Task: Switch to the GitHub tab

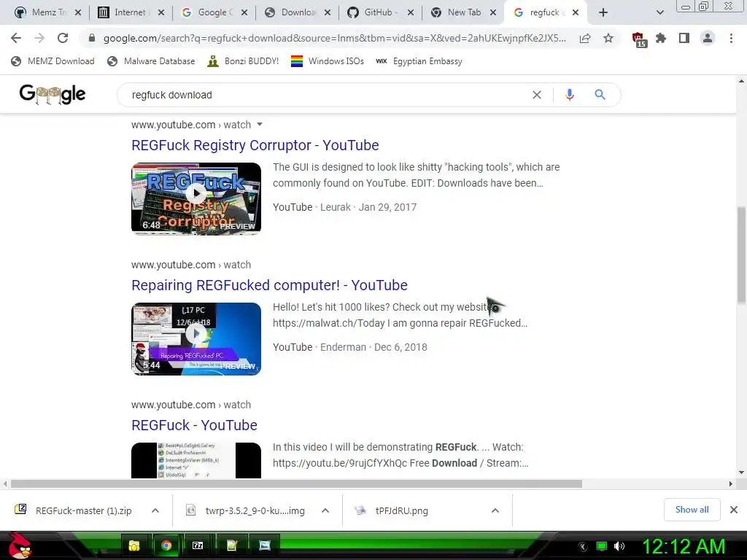Action: pyautogui.click(x=374, y=12)
